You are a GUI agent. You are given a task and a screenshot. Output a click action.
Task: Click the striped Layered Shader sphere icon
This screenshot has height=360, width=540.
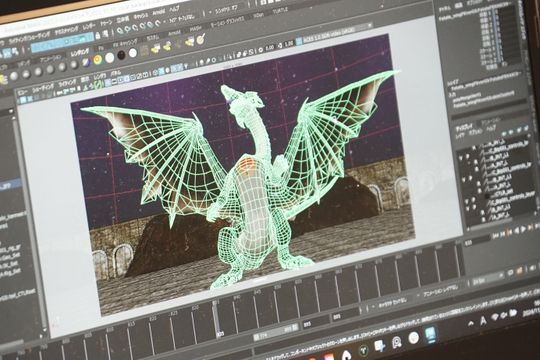click(85, 63)
